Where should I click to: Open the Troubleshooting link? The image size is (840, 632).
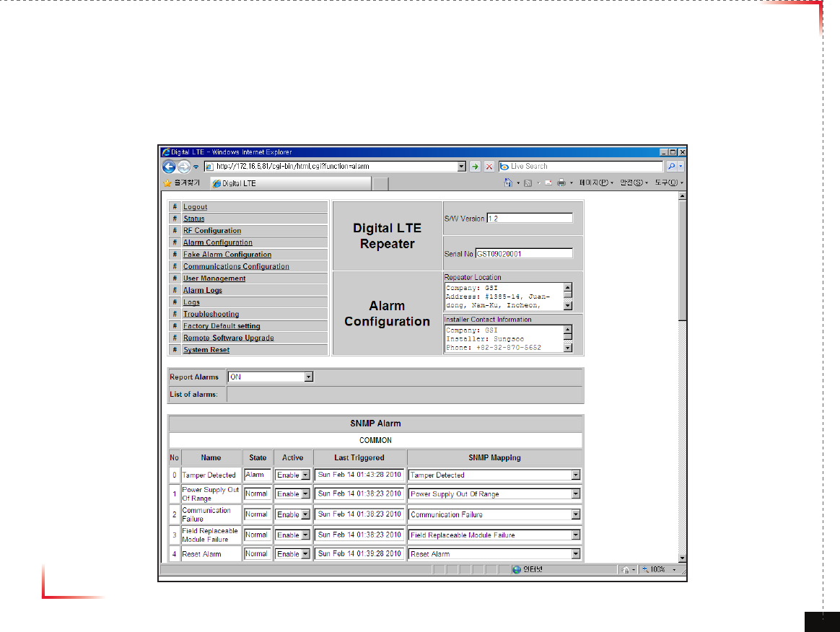(211, 314)
